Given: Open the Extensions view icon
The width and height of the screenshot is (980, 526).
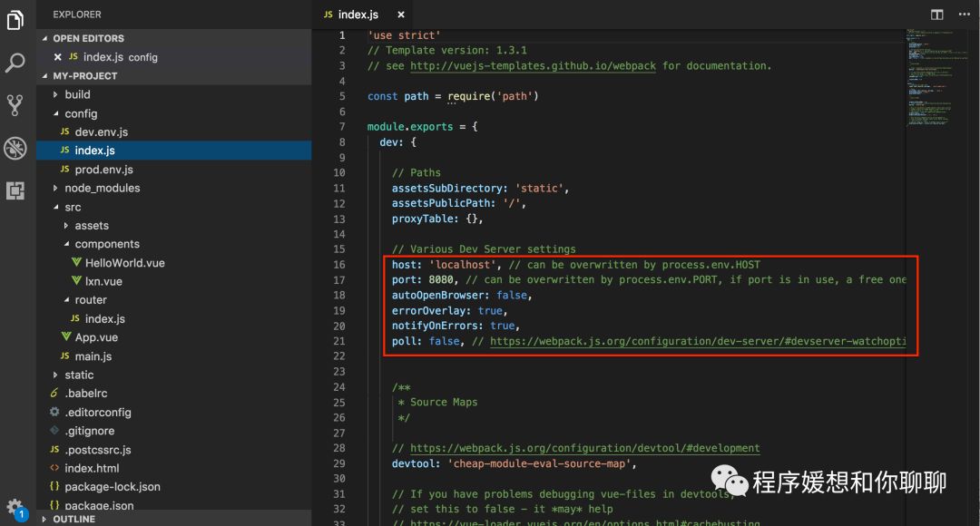Looking at the screenshot, I should (15, 190).
